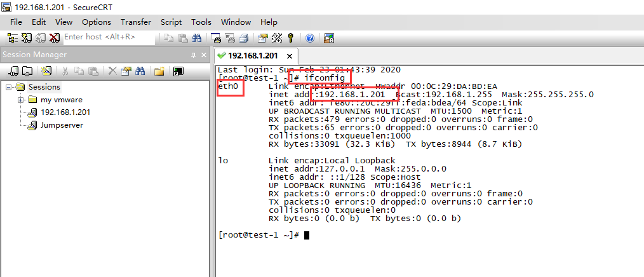Pin the Session Manager panel

pos(194,55)
